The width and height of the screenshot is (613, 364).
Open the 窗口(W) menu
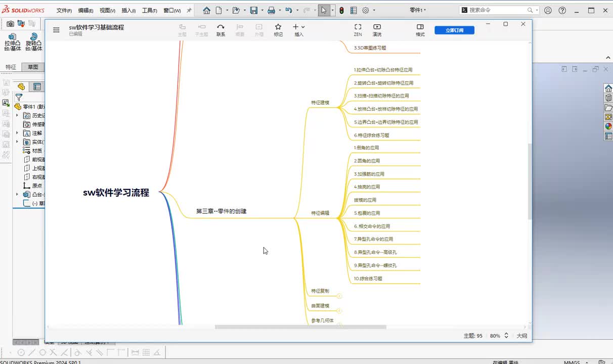pos(172,11)
